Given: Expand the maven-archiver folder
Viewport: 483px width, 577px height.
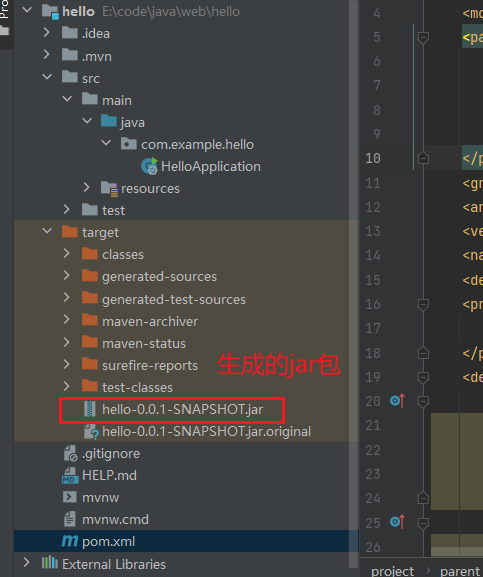Looking at the screenshot, I should click(x=67, y=319).
